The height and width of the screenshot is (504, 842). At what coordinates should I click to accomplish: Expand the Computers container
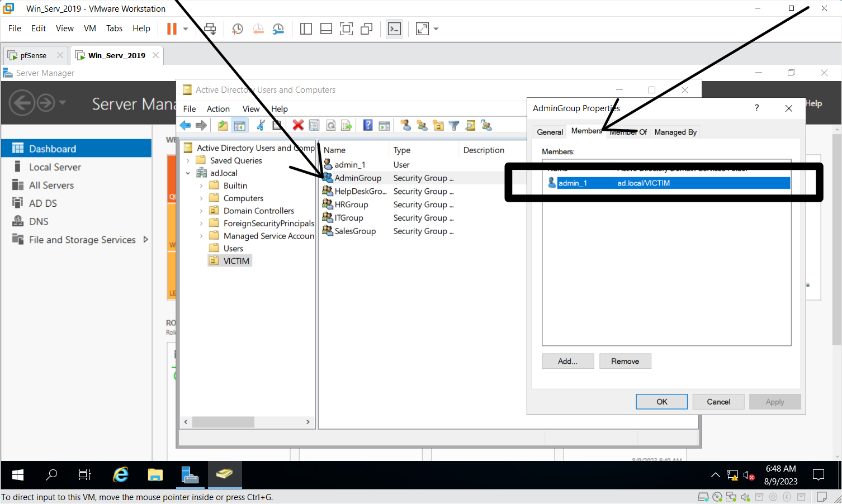pyautogui.click(x=201, y=198)
